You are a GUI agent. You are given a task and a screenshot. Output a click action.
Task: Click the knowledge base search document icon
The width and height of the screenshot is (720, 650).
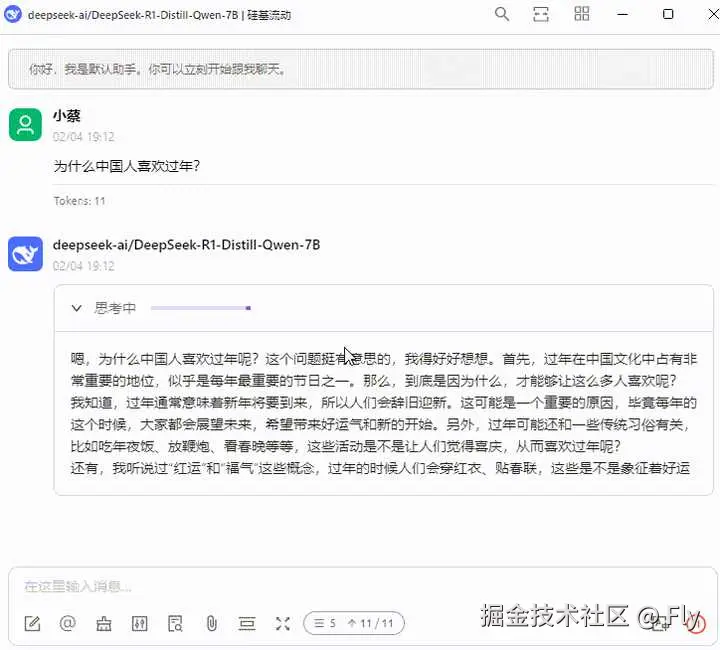tap(175, 623)
